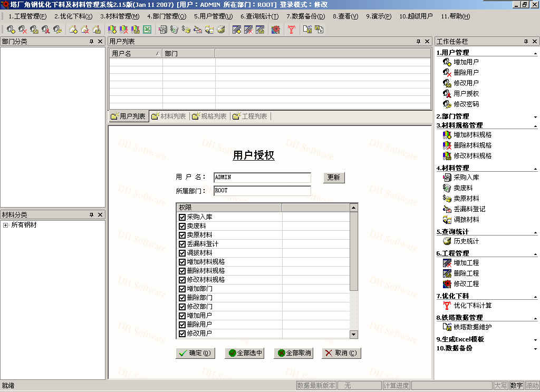Toggle the 增加材料规格 permission checkbox
540x392 pixels.
click(x=182, y=262)
